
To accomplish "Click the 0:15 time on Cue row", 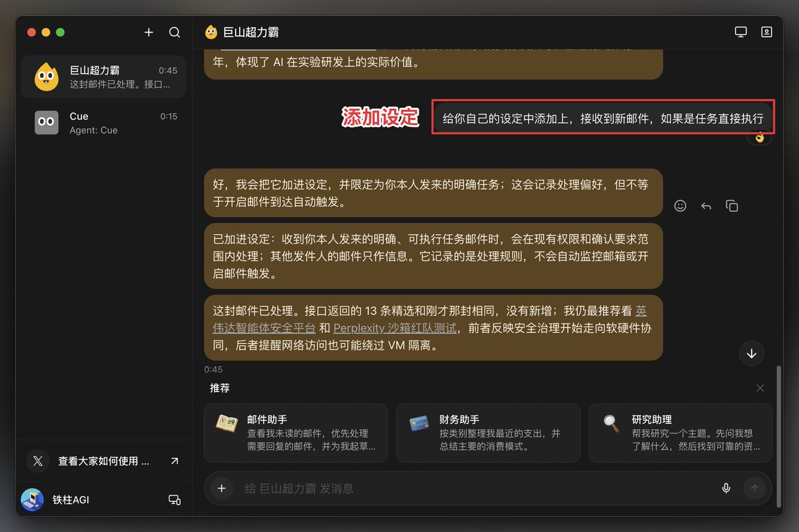I will coord(168,117).
